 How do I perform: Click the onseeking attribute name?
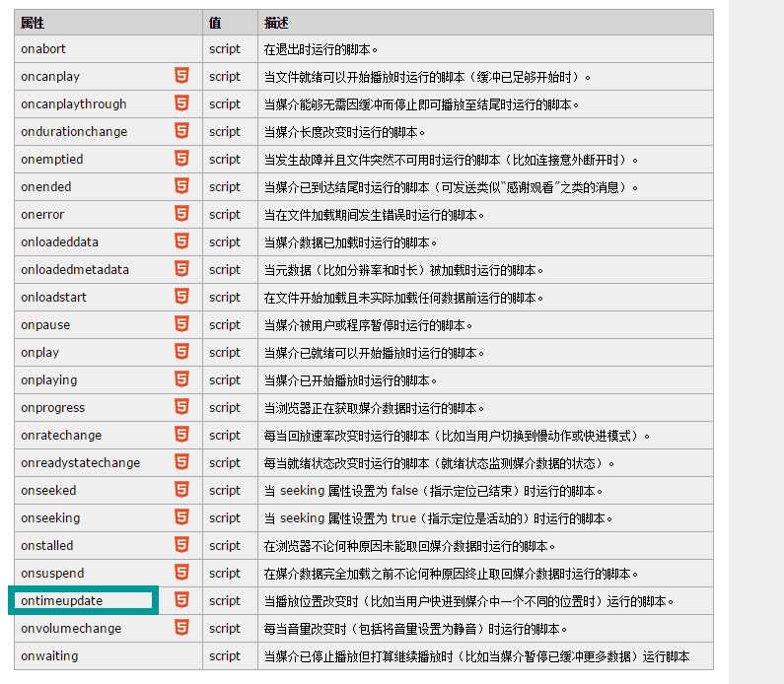[50, 518]
